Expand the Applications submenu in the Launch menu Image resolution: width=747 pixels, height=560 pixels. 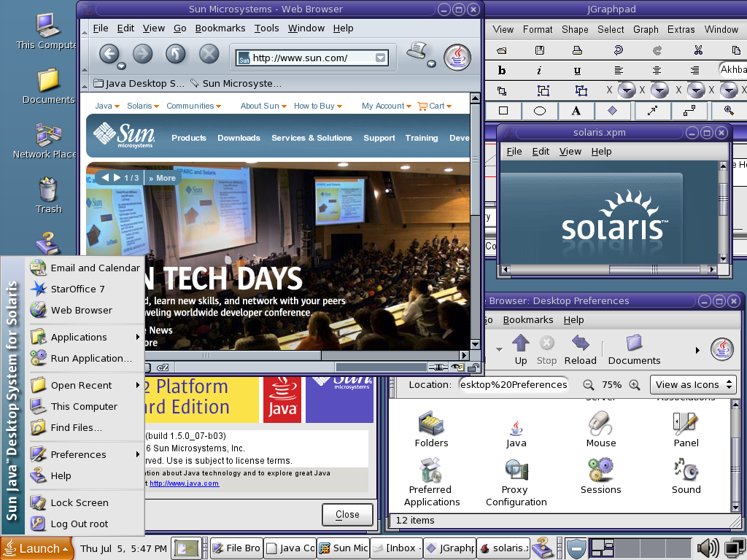click(86, 337)
